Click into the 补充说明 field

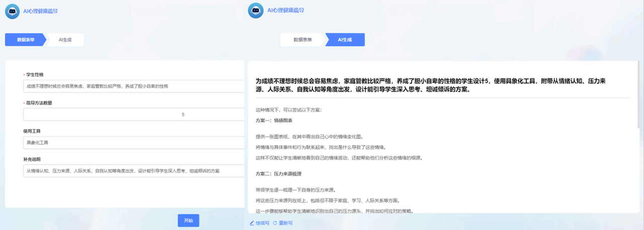click(x=133, y=171)
